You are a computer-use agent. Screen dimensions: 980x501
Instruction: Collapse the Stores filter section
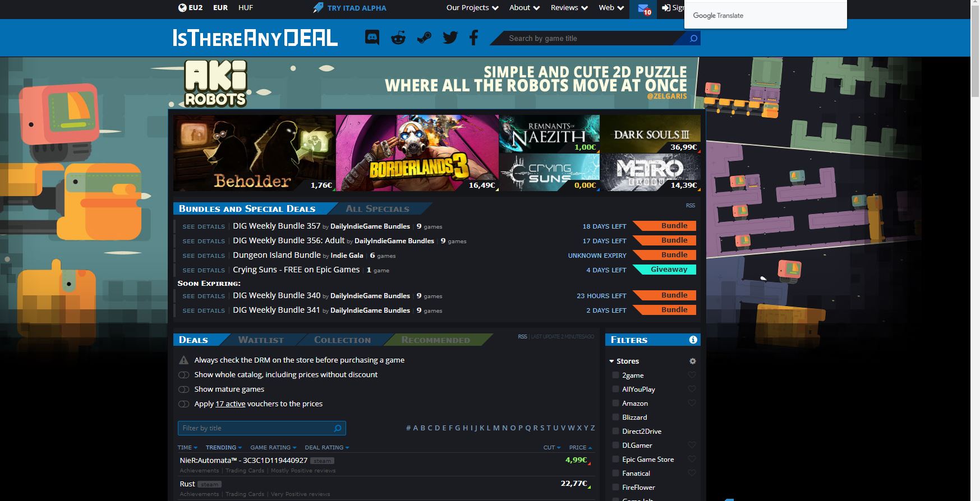point(611,361)
